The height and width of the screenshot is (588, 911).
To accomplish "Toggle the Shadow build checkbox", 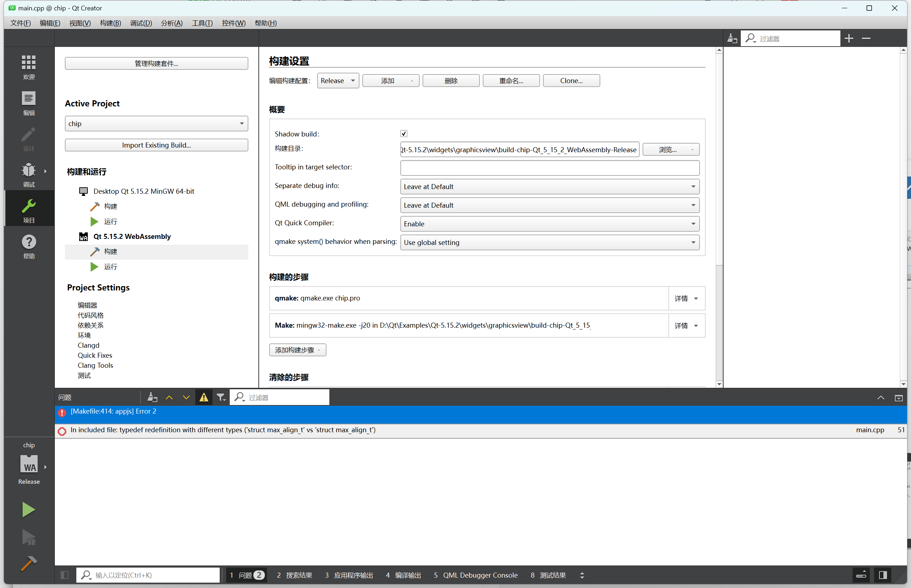I will coord(404,134).
